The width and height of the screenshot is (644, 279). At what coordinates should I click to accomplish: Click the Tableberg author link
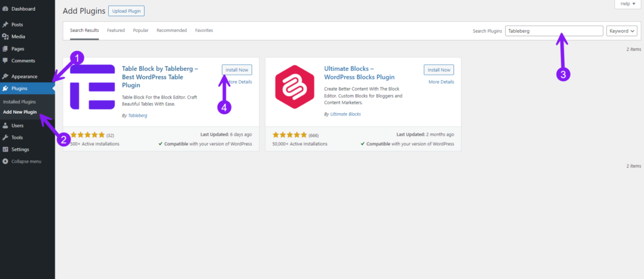click(138, 116)
